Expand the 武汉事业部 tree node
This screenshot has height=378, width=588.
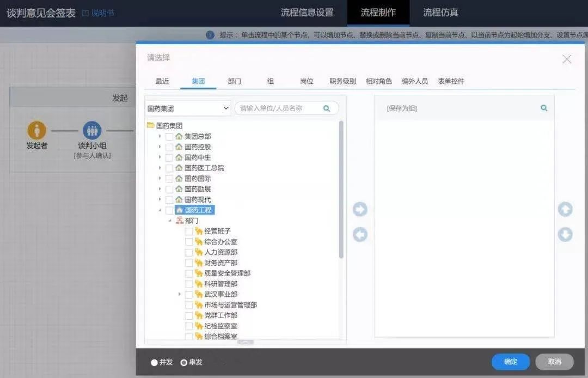pyautogui.click(x=180, y=294)
